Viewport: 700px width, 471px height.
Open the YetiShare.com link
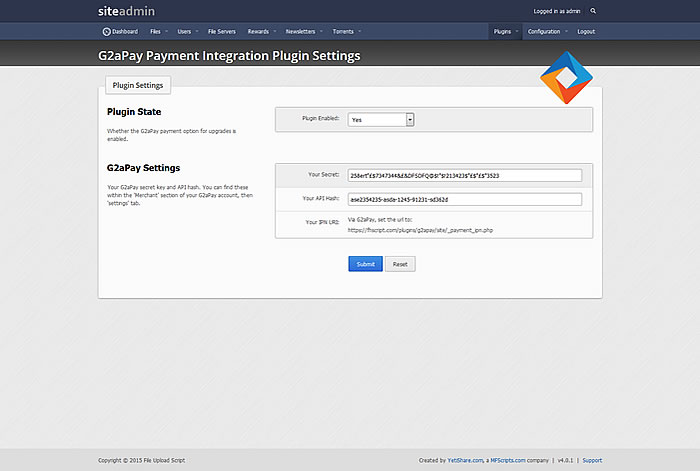(465, 460)
